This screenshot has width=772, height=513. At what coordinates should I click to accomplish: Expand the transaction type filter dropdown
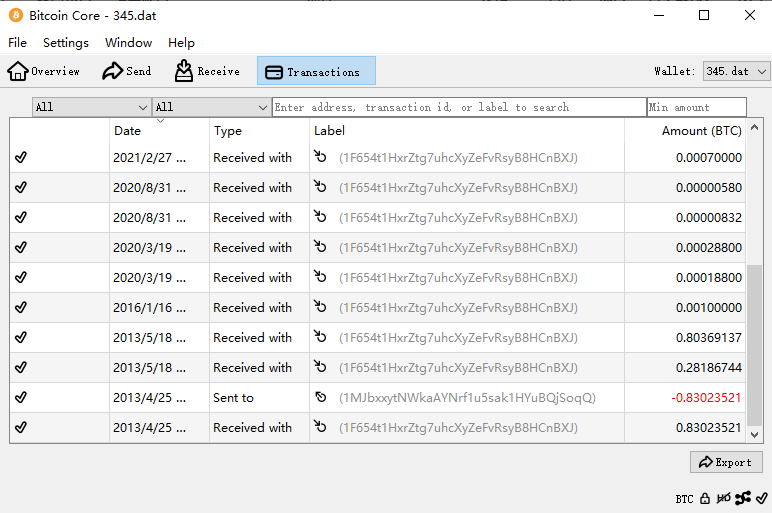tap(211, 107)
